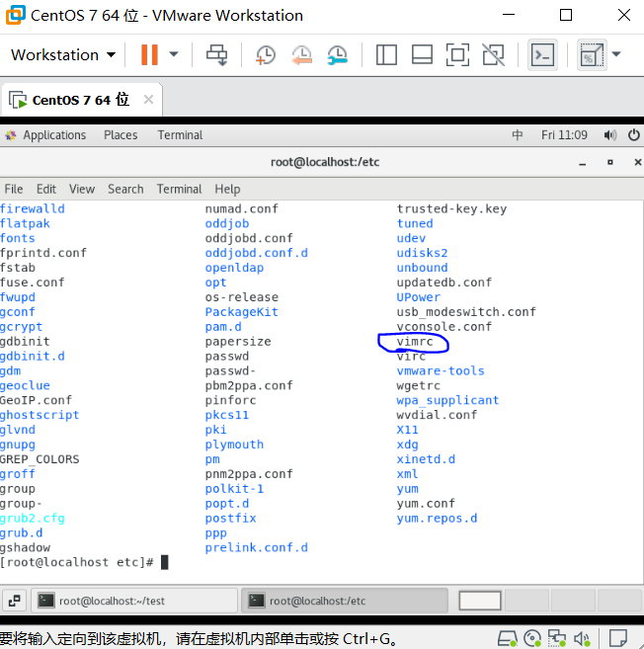
Task: Open the terminal Edit menu
Action: [x=46, y=189]
